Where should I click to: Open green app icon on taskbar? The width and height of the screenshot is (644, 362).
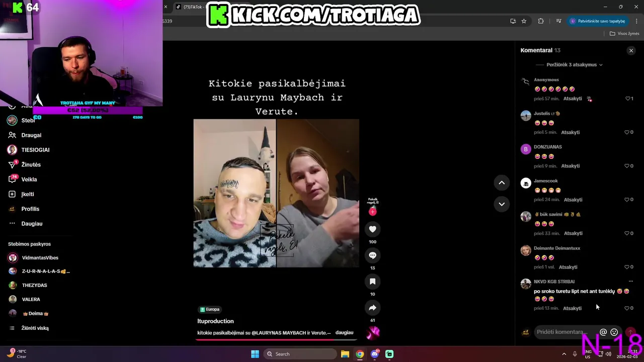point(389,354)
